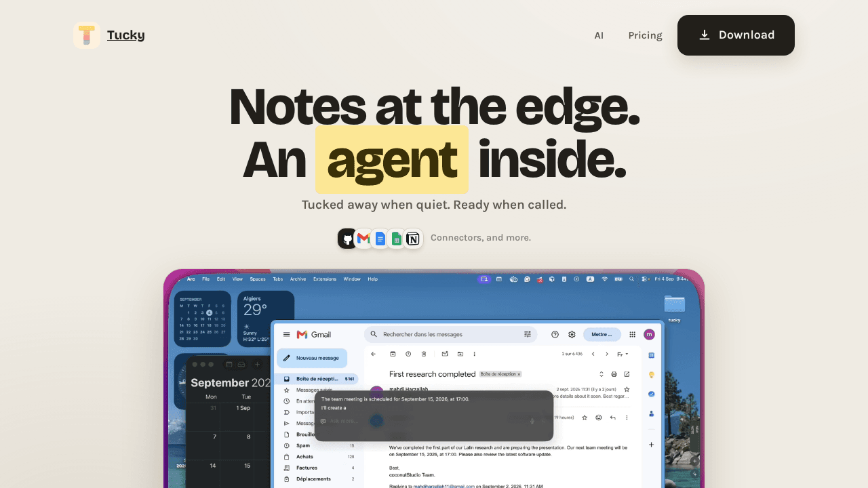Click the "Mettre ..." button in the Gmail header
Viewport: 868px width, 488px height.
(602, 334)
